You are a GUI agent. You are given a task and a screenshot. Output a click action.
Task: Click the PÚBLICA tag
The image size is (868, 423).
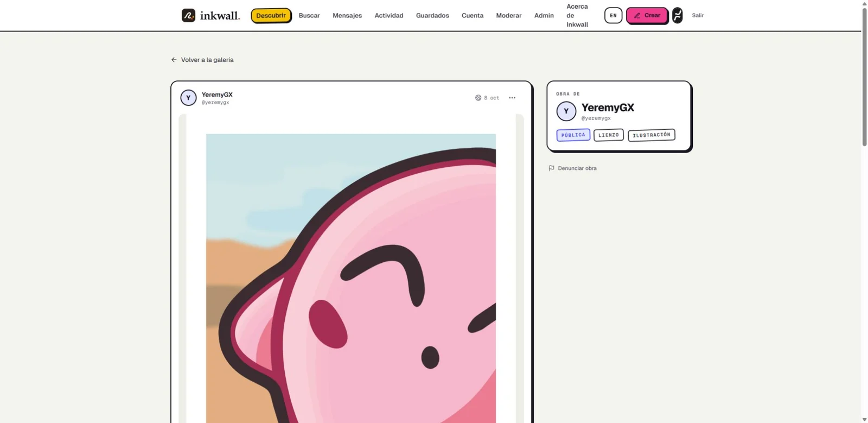[x=573, y=135]
